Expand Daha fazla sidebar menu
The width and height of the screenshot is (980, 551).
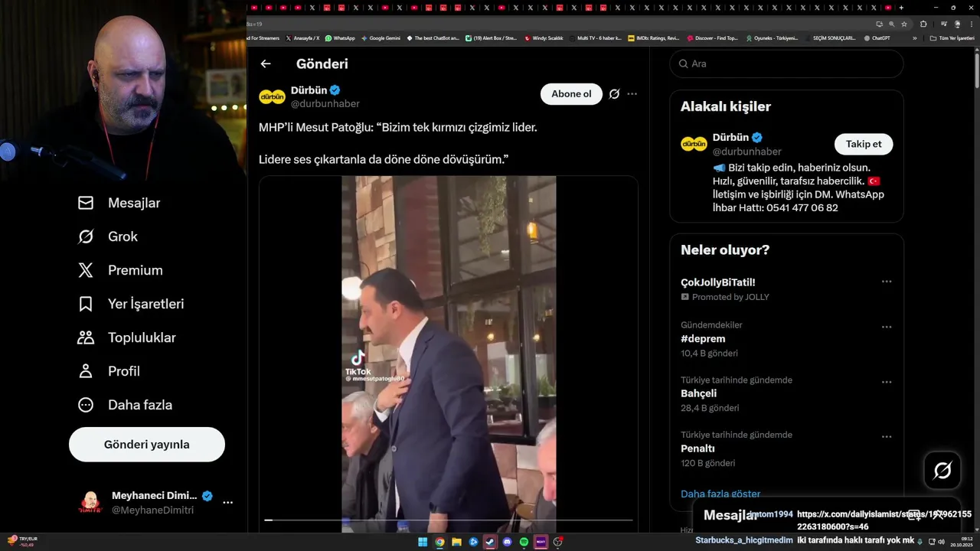(125, 405)
